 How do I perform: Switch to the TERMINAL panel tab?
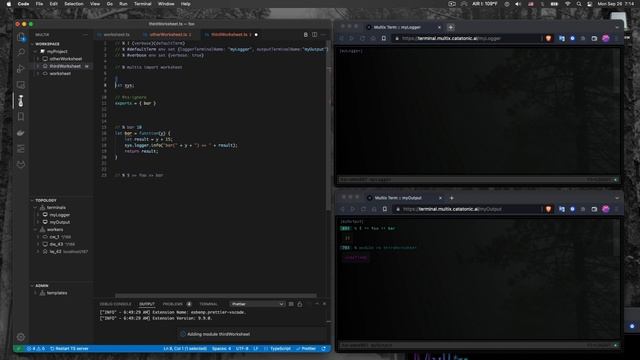(x=209, y=304)
